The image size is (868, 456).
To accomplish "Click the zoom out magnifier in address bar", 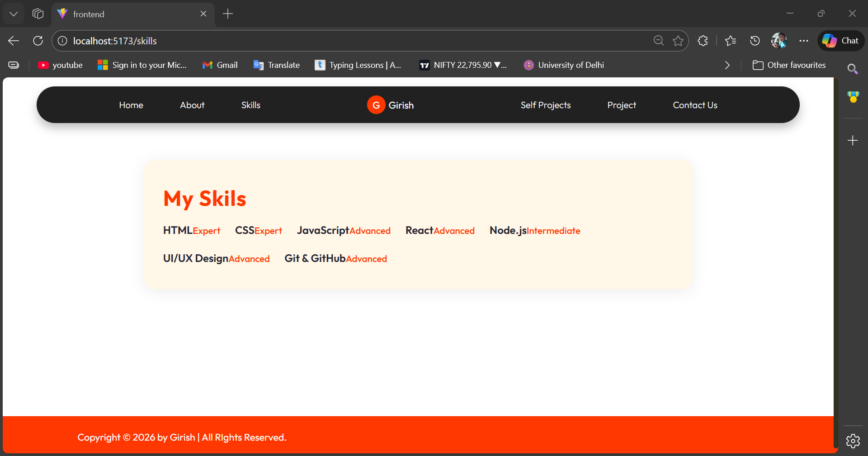I will pos(659,41).
